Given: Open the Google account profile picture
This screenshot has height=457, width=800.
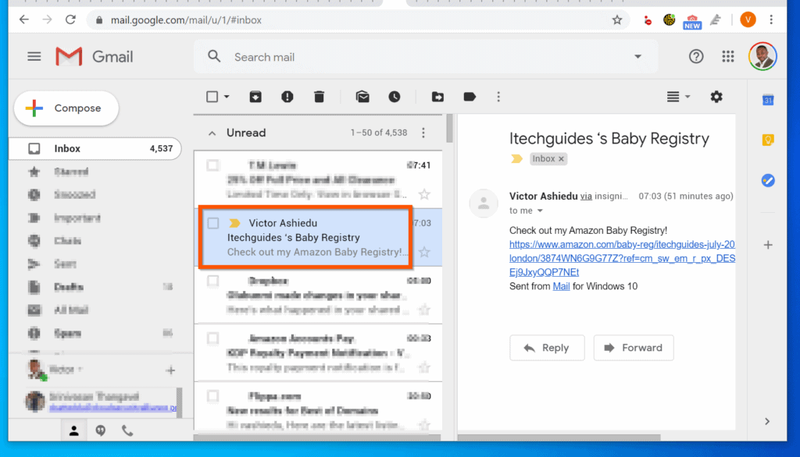Looking at the screenshot, I should pyautogui.click(x=763, y=56).
